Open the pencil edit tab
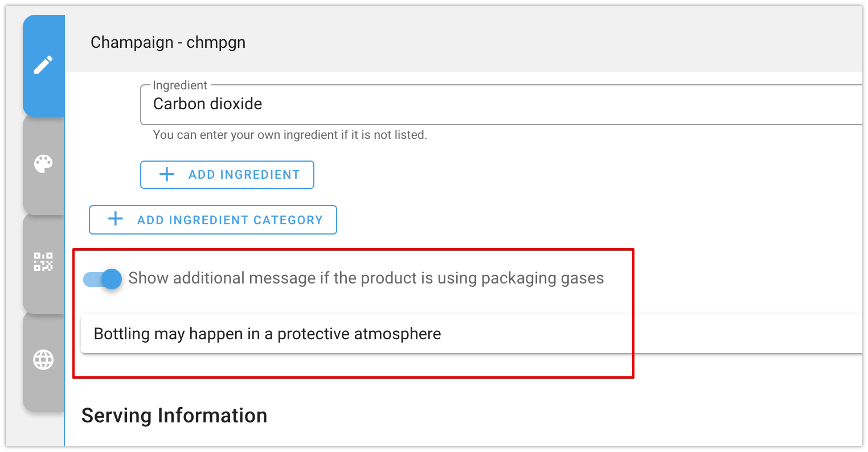868x452 pixels. click(44, 65)
